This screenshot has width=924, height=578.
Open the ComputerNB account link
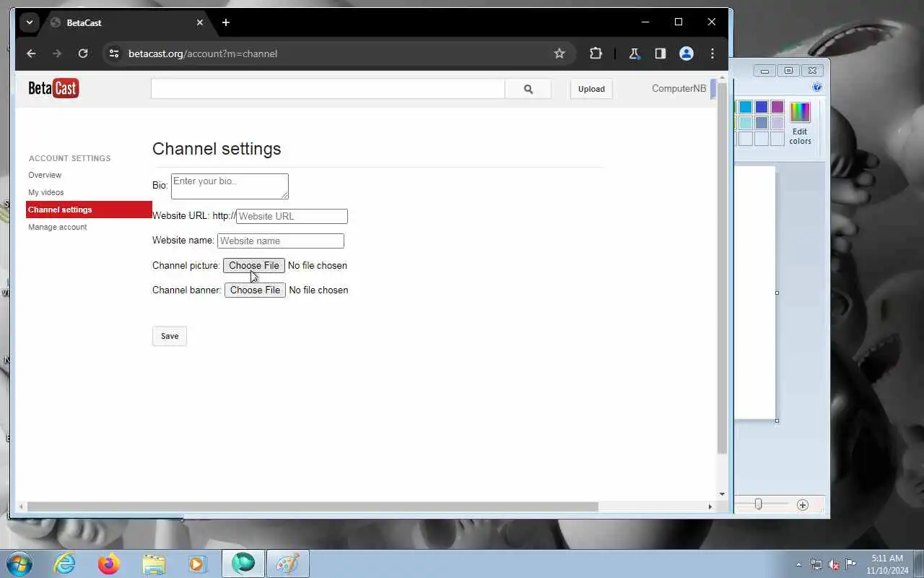tap(679, 89)
